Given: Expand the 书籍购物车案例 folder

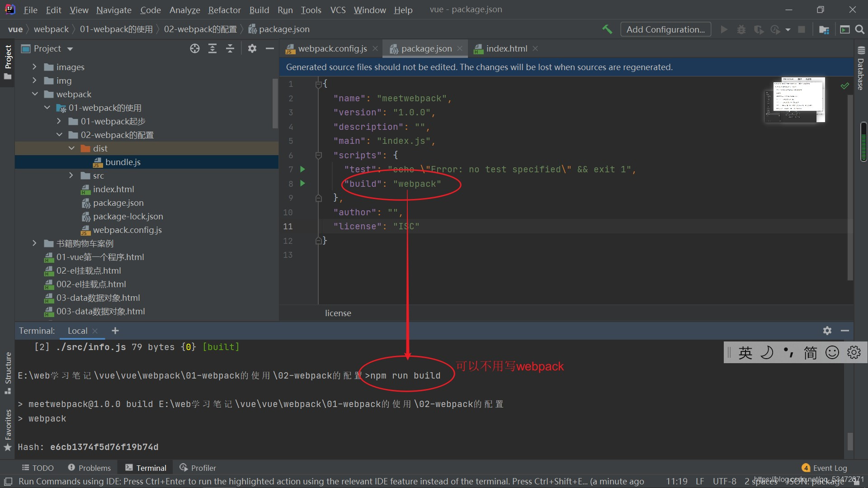Looking at the screenshot, I should coord(34,243).
